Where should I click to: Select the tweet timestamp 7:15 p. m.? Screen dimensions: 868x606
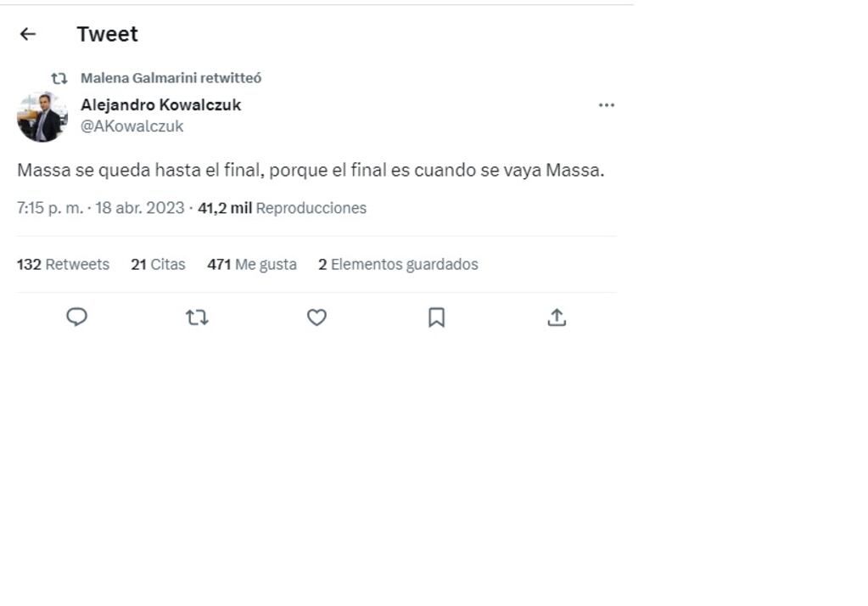click(x=41, y=207)
